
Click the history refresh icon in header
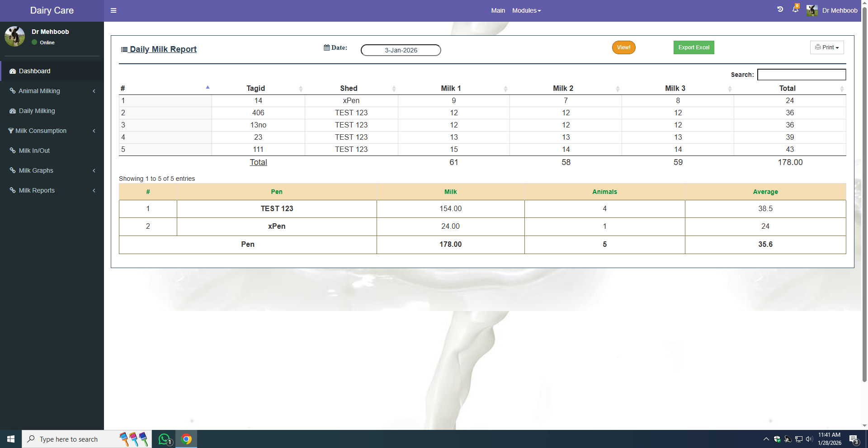click(780, 9)
